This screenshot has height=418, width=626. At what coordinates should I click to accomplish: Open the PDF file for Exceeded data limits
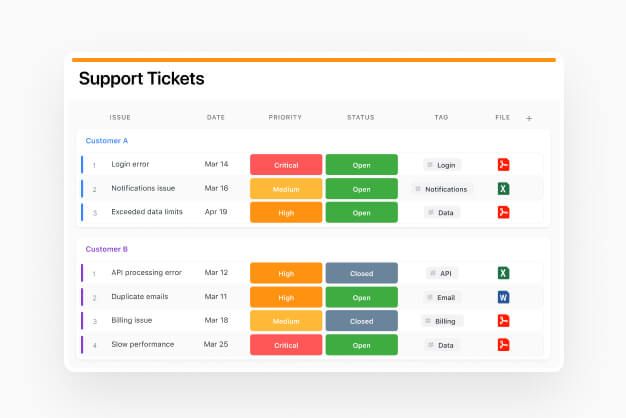(x=503, y=212)
